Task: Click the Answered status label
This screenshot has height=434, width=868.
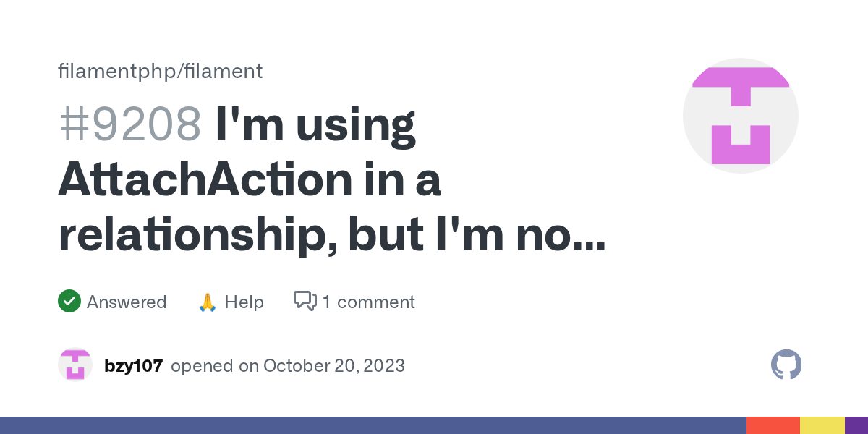Action: pyautogui.click(x=127, y=302)
